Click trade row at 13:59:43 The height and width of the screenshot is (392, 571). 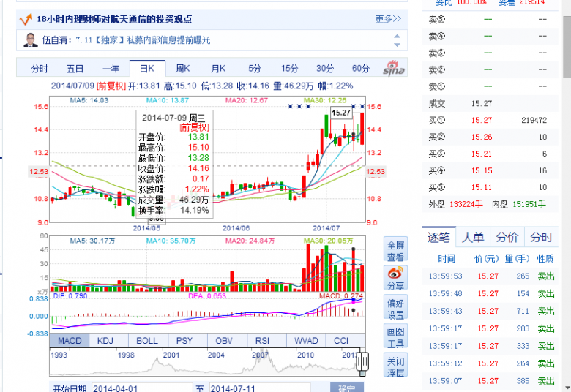pyautogui.click(x=490, y=311)
